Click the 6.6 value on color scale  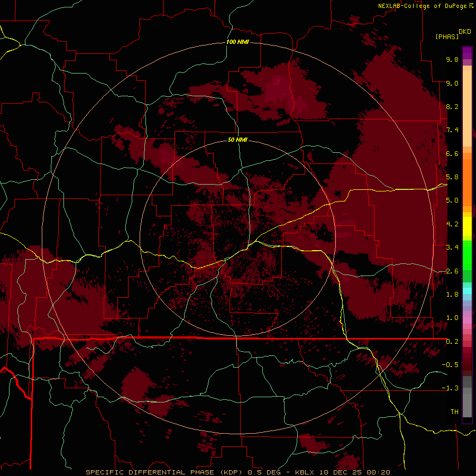pyautogui.click(x=452, y=153)
